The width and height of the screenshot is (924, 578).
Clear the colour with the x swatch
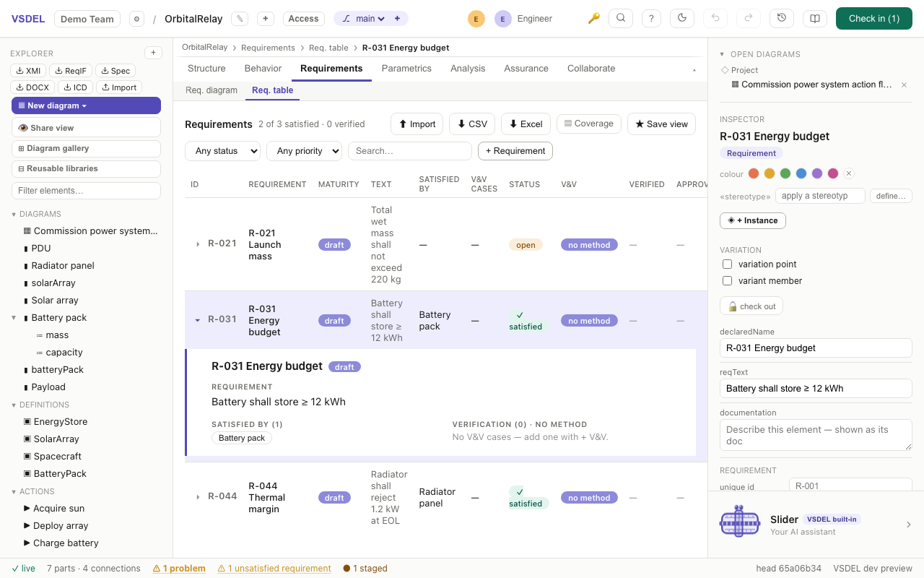coord(849,173)
